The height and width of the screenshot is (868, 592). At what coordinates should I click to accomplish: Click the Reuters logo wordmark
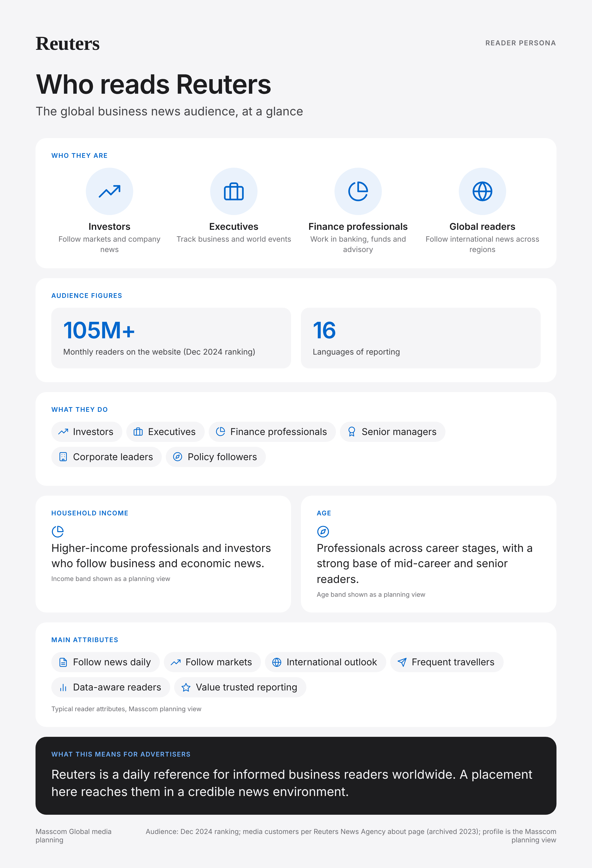(x=68, y=44)
